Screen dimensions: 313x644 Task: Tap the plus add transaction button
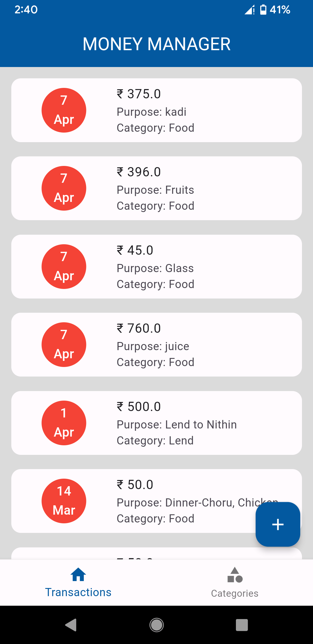pyautogui.click(x=278, y=524)
